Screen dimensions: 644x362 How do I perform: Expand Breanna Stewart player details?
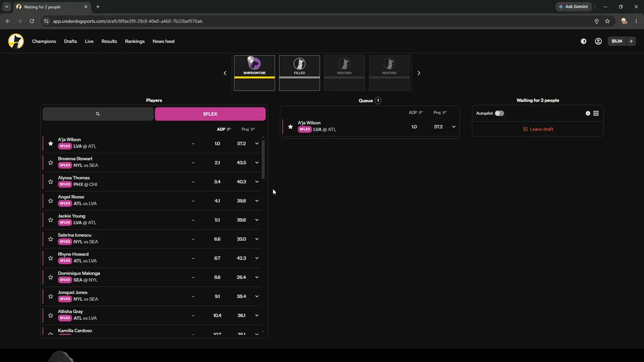coord(257,162)
